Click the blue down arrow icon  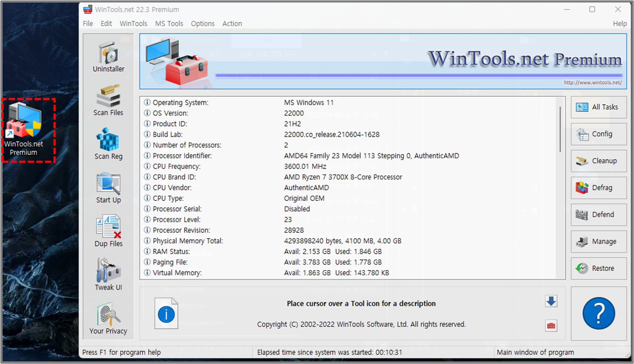coord(551,301)
